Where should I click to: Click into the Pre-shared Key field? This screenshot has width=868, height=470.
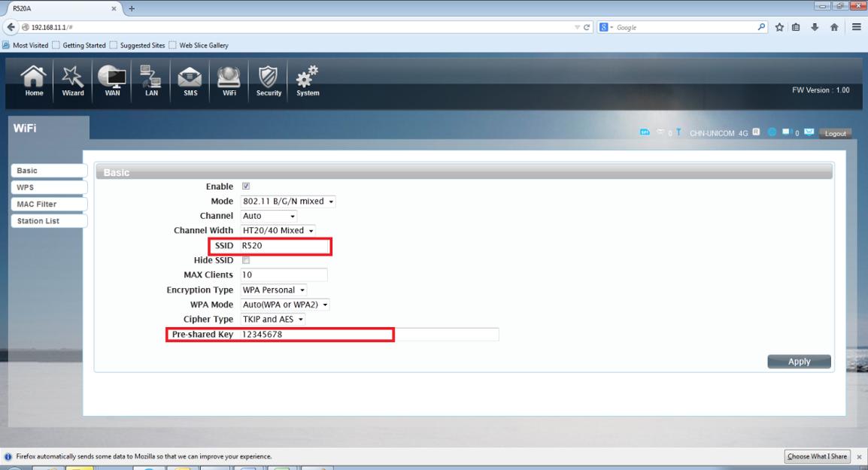point(369,335)
